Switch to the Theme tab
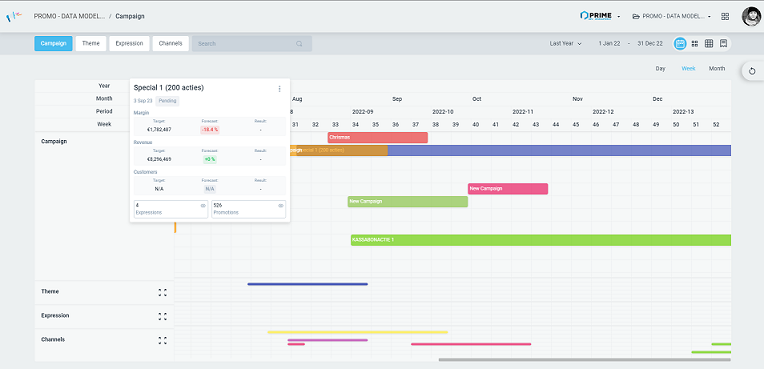Screen dimensions: 764x369 [x=91, y=43]
